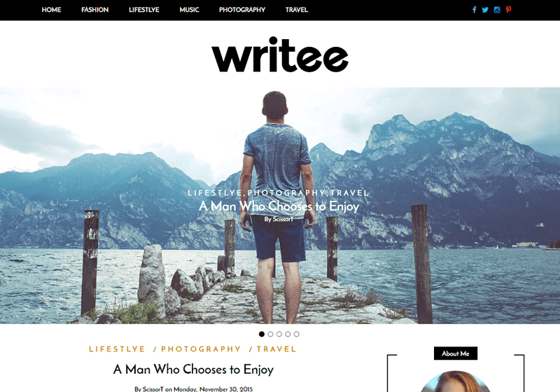The image size is (560, 392).
Task: Select the first slider dot
Action: (x=261, y=334)
